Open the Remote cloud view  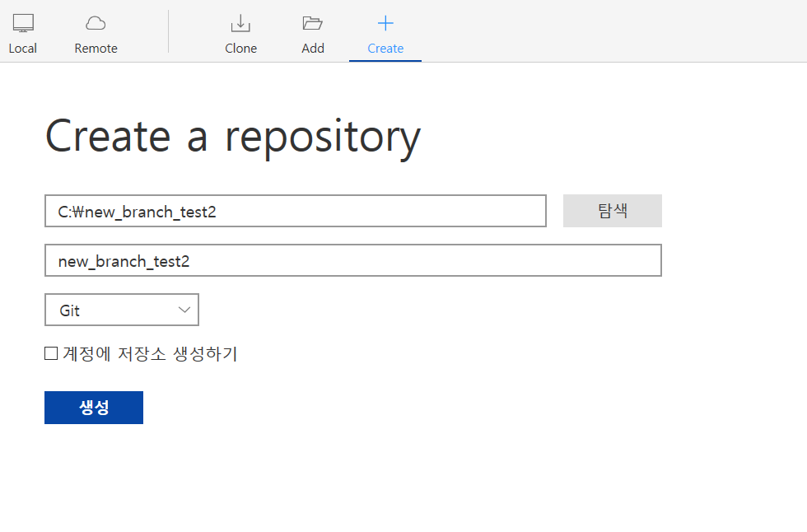click(x=96, y=34)
